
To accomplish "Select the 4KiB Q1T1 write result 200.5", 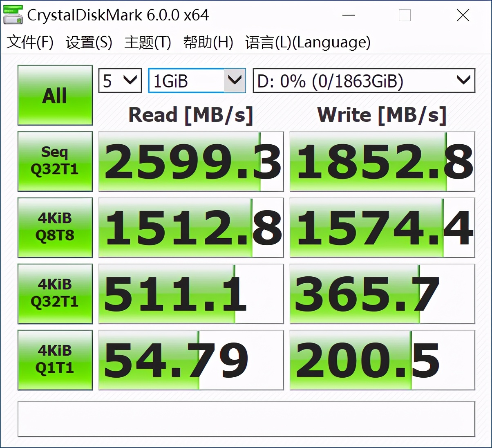I will (382, 360).
